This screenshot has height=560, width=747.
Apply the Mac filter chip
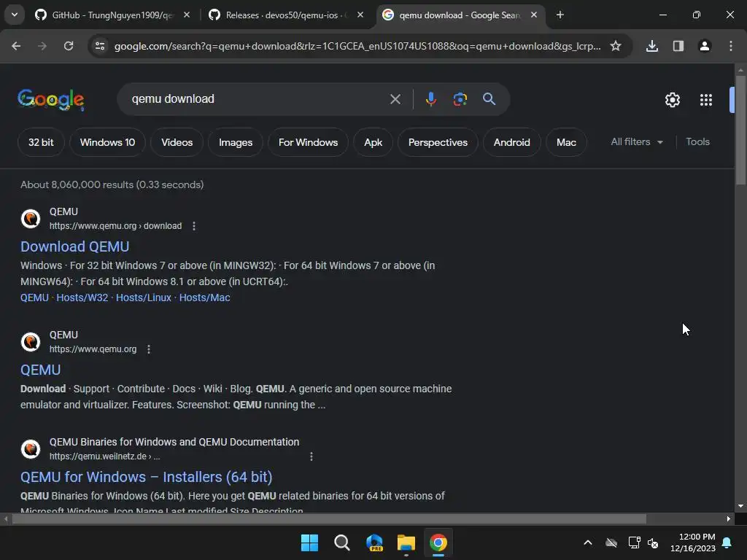566,142
